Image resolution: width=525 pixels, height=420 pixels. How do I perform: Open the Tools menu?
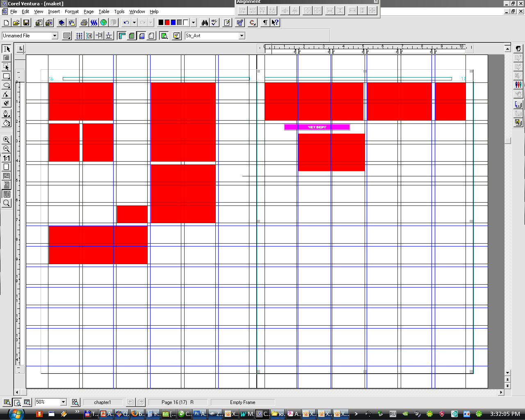[x=119, y=11]
